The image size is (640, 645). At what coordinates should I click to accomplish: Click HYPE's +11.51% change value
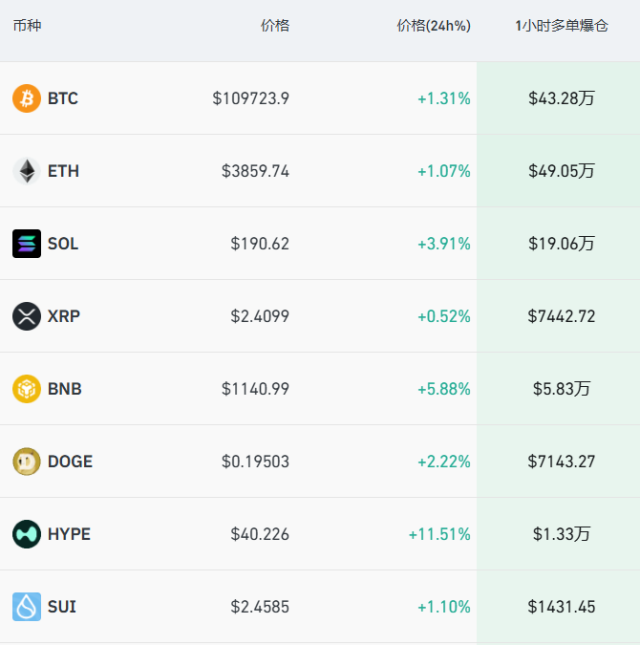coord(439,534)
